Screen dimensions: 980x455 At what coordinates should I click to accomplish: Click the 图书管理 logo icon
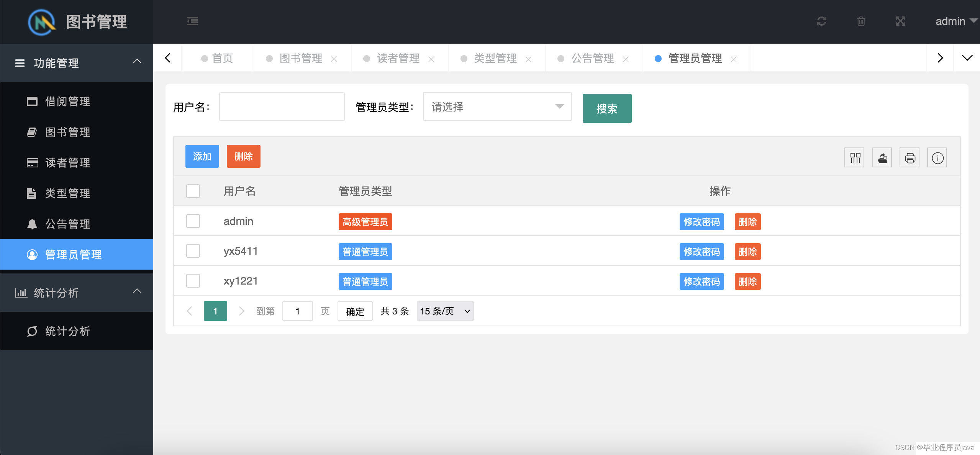coord(42,22)
